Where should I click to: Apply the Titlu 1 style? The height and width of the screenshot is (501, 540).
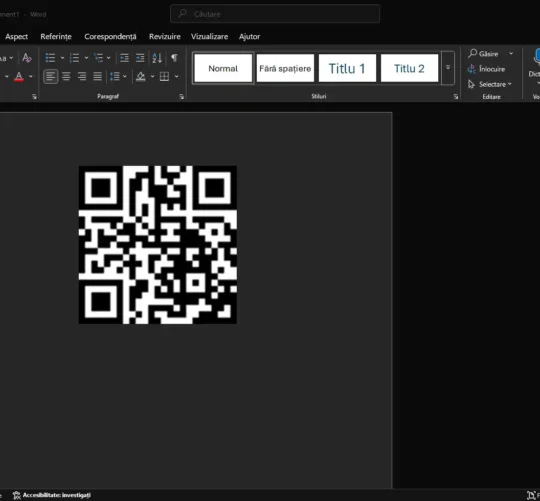pyautogui.click(x=347, y=68)
